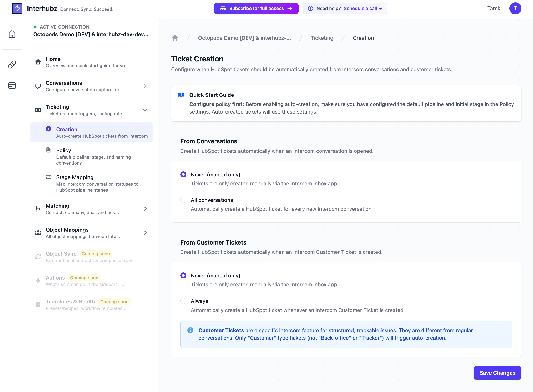Open the connections link icon in rail
This screenshot has height=392, width=533.
(12, 64)
